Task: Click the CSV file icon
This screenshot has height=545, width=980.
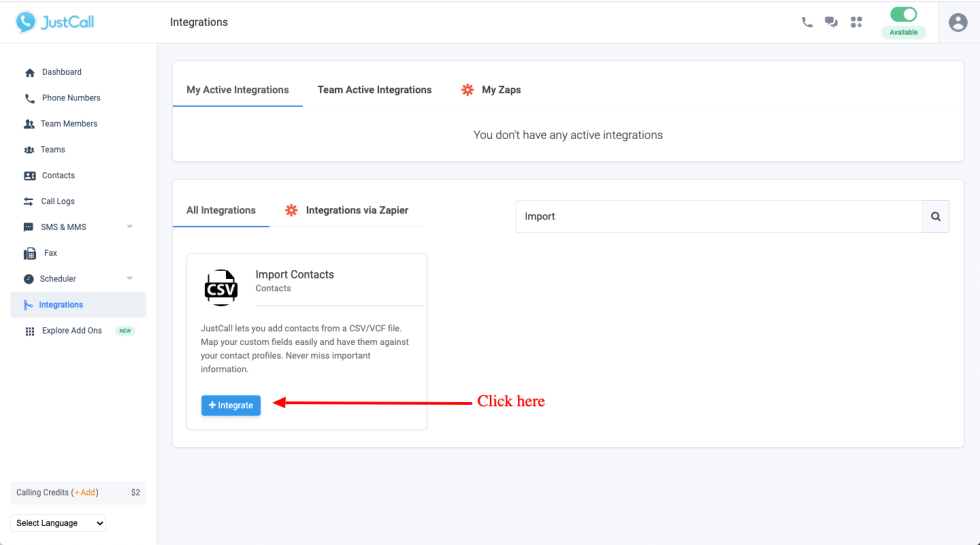Action: (x=221, y=288)
